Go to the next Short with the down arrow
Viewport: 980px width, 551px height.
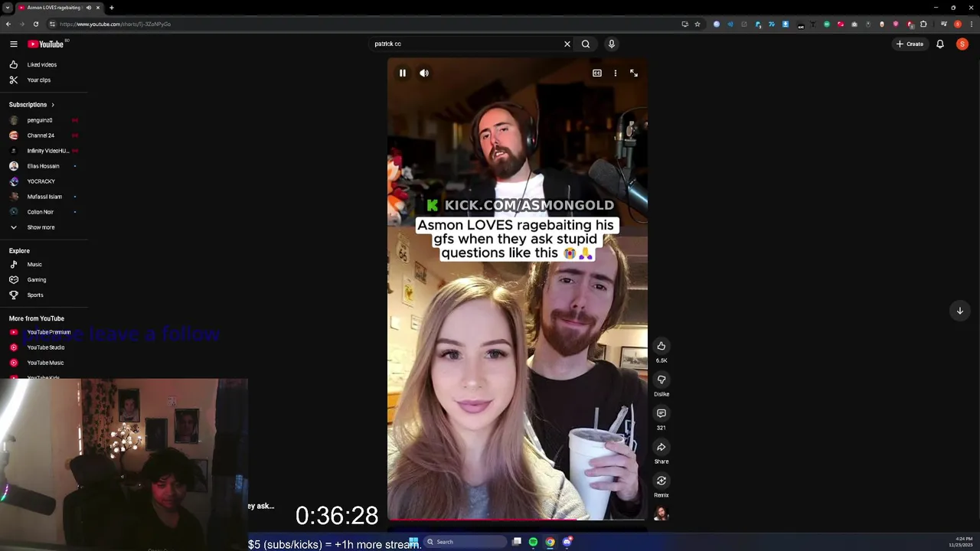[960, 311]
